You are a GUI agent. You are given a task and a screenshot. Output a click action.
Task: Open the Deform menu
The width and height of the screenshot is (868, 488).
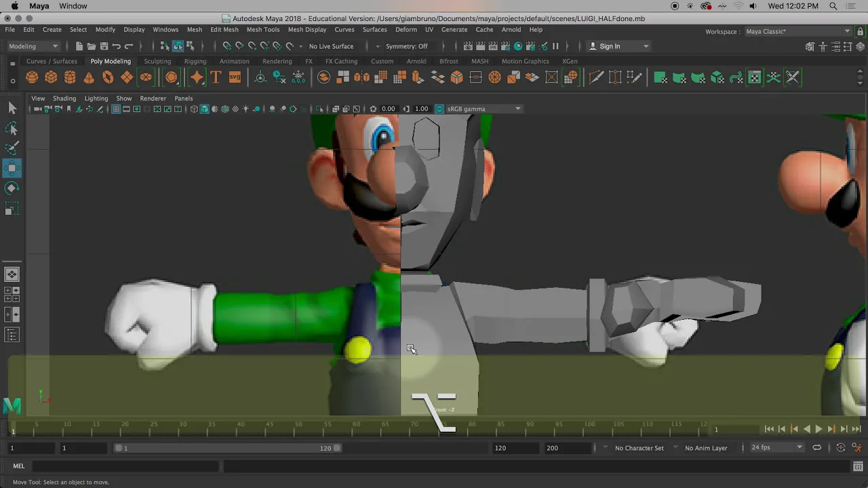(x=406, y=30)
